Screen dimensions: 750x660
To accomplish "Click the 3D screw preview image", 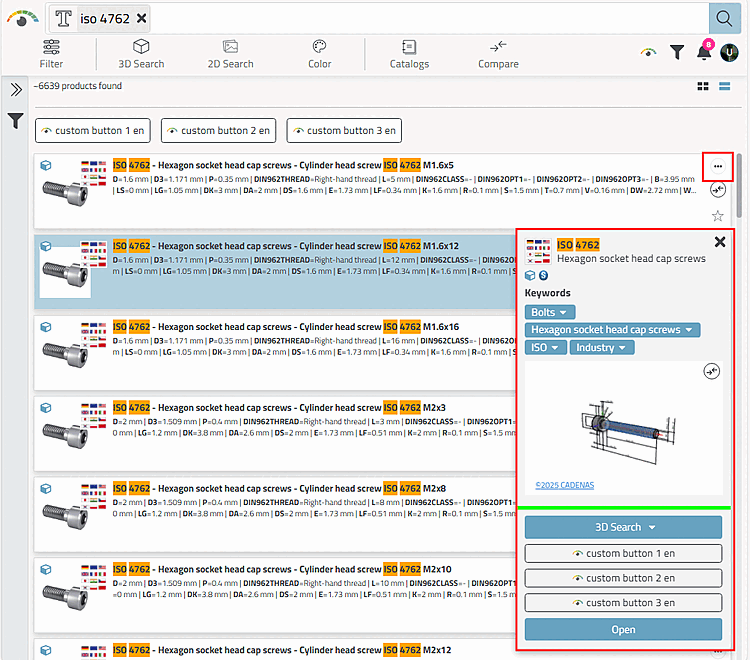I will (x=628, y=432).
